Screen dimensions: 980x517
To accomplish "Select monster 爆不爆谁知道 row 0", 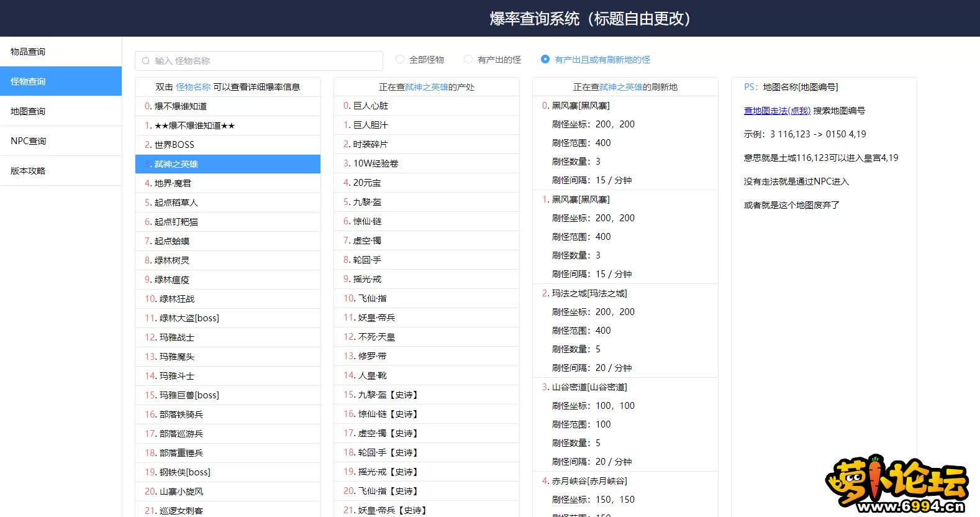I will point(228,106).
